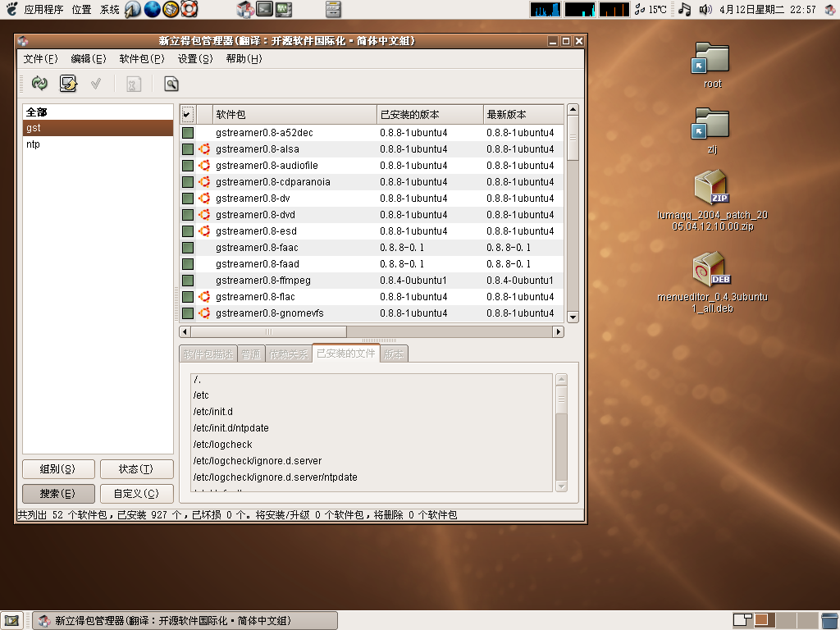Image resolution: width=840 pixels, height=630 pixels.
Task: Click the music note panel icon
Action: coord(685,9)
